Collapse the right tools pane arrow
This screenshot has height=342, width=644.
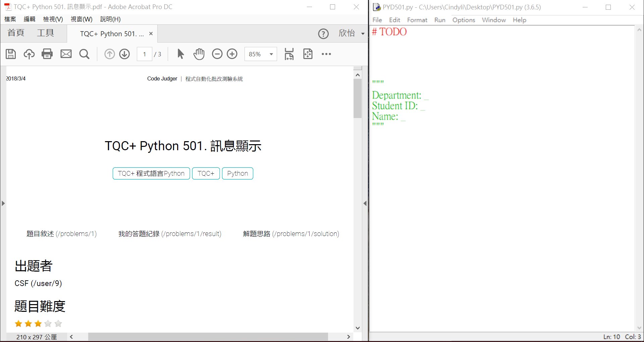click(365, 203)
